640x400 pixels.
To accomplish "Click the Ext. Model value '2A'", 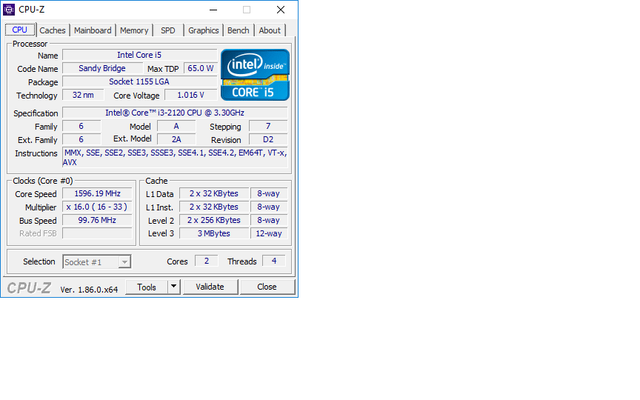I will click(176, 140).
